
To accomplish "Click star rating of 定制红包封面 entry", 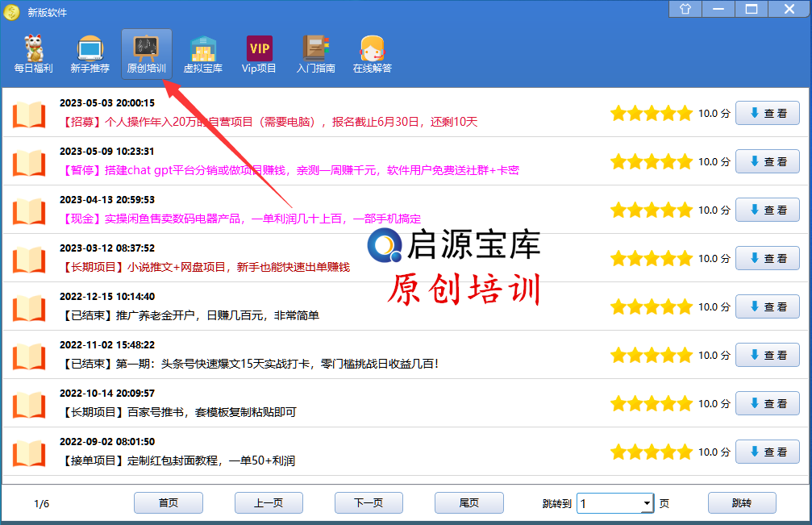I will (x=652, y=452).
